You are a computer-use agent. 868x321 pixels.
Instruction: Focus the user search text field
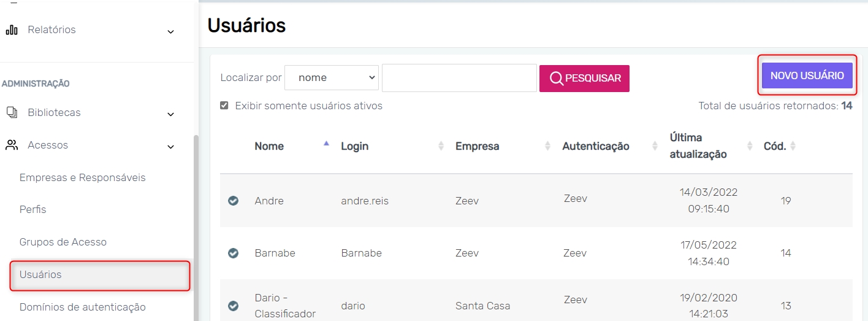click(459, 78)
